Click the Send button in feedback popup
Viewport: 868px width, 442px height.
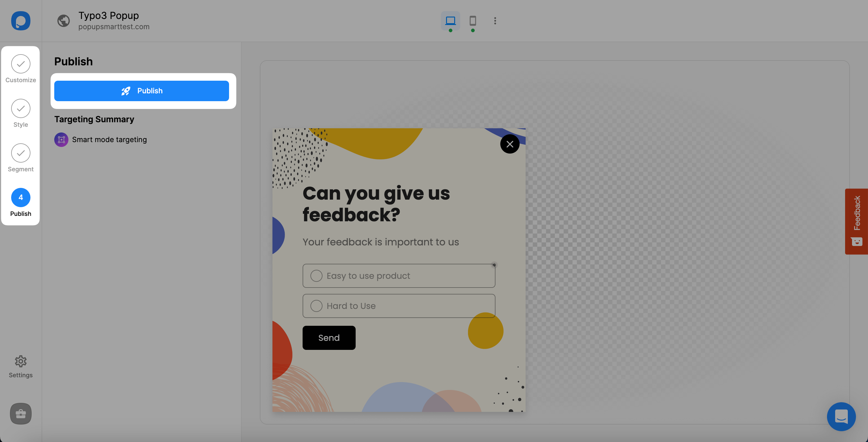[329, 338]
